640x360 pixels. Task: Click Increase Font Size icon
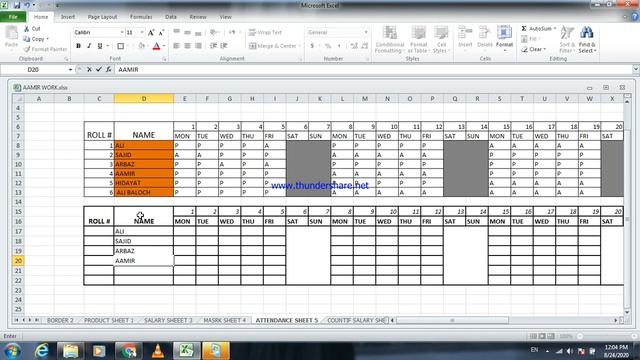point(151,33)
